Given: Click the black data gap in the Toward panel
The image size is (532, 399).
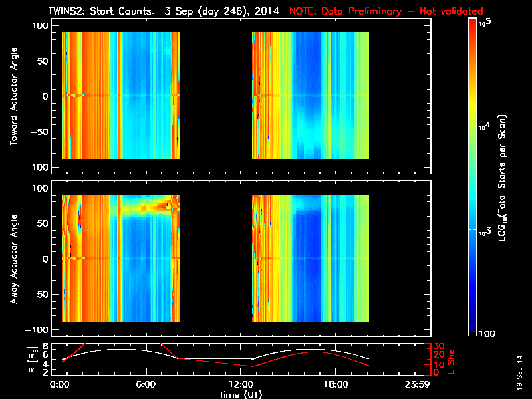Looking at the screenshot, I should click(215, 95).
